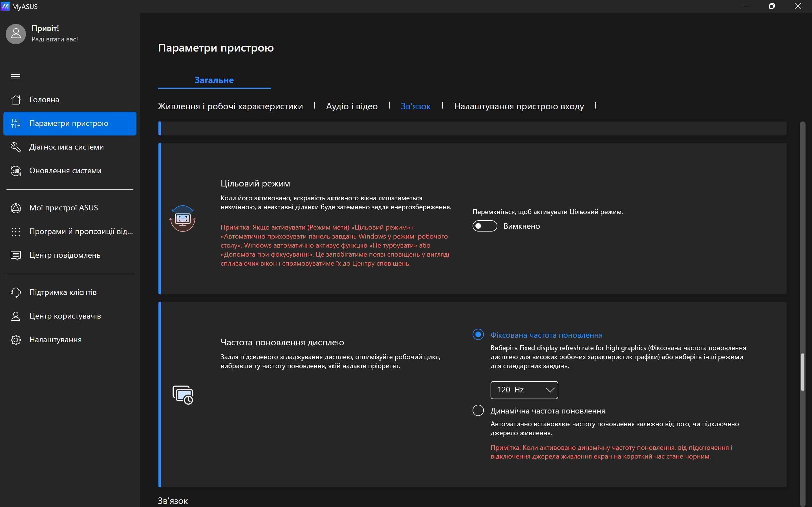Open Customer Support headset icon
Image resolution: width=812 pixels, height=507 pixels.
16,292
